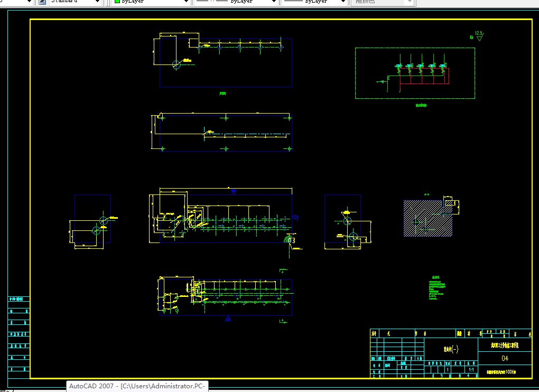Select the part name text ending with "(一)"

[x=451, y=349]
